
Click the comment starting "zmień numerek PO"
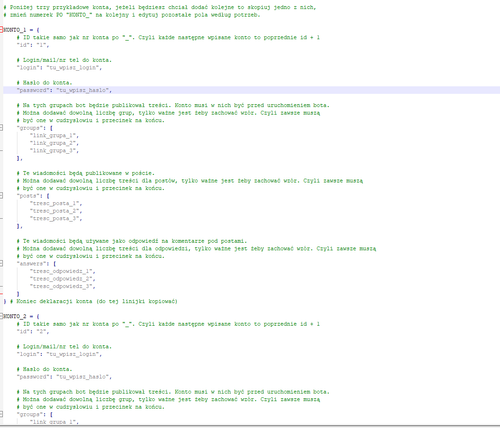(132, 15)
